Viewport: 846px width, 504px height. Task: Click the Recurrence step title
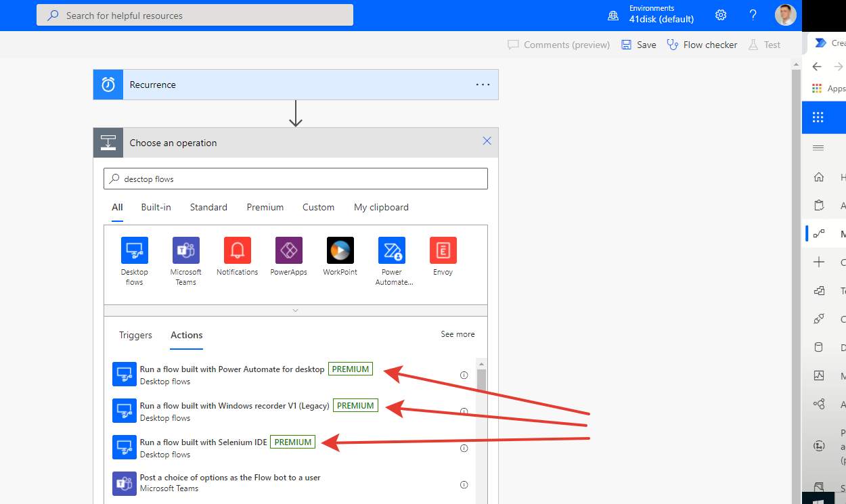pos(152,85)
